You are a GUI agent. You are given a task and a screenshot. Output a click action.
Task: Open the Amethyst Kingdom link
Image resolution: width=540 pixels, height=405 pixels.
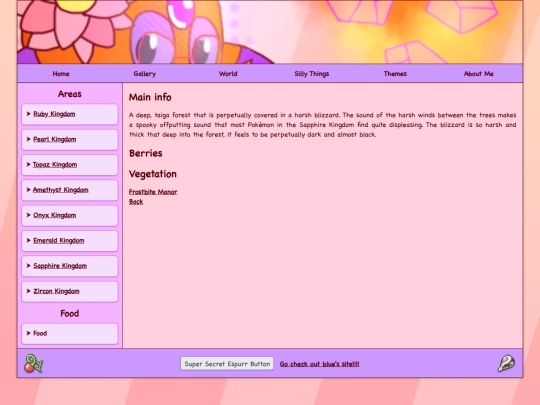point(61,190)
